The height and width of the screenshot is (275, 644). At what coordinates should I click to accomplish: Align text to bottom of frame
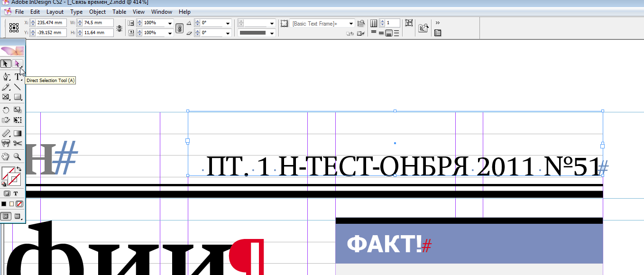coord(389,33)
